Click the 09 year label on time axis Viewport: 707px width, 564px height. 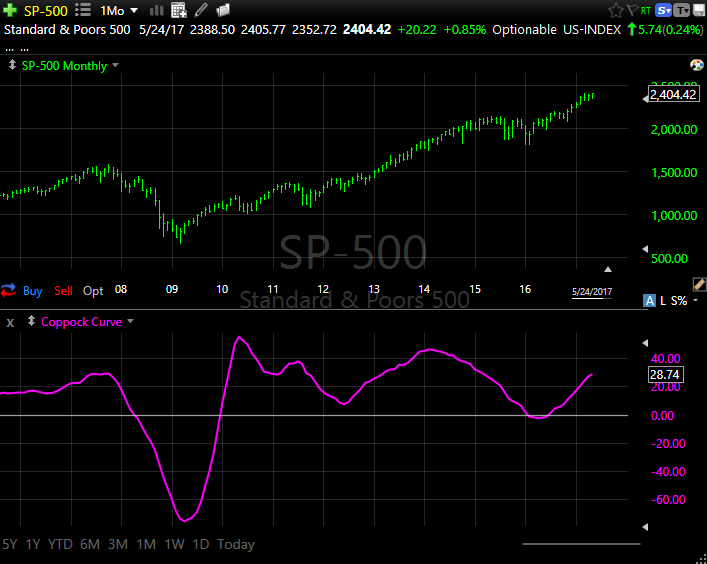(x=172, y=289)
